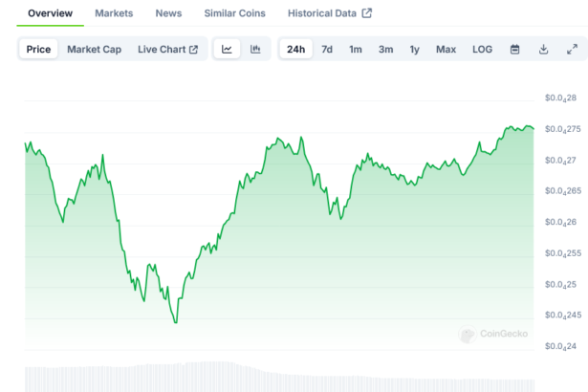Viewport: 588px width, 392px height.
Task: Click the CoinGecko watermark logo
Action: 493,335
